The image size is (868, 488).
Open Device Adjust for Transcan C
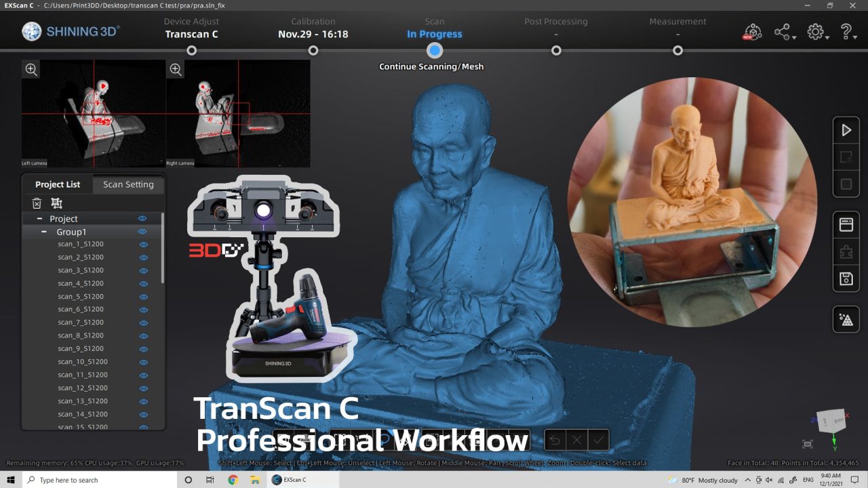click(x=191, y=27)
